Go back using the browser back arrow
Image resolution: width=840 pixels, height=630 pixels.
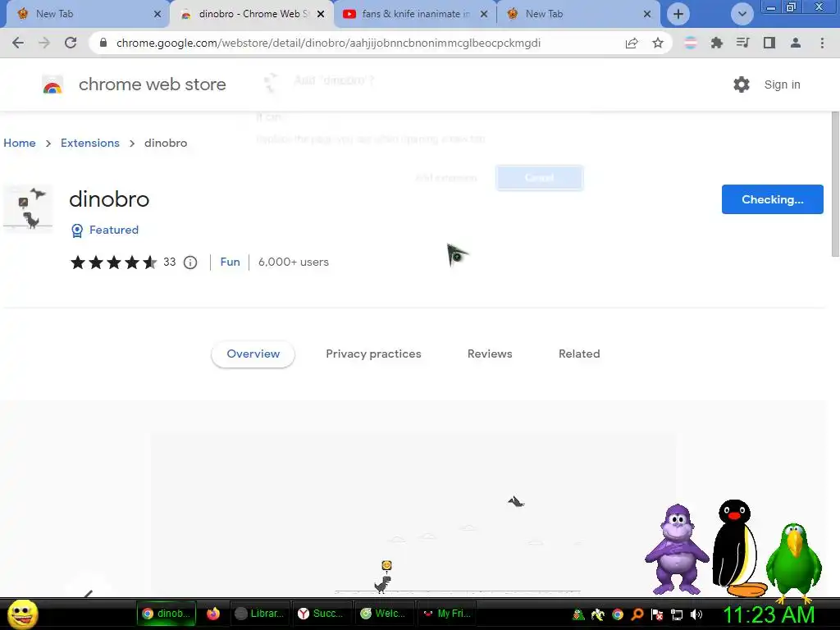[x=18, y=43]
